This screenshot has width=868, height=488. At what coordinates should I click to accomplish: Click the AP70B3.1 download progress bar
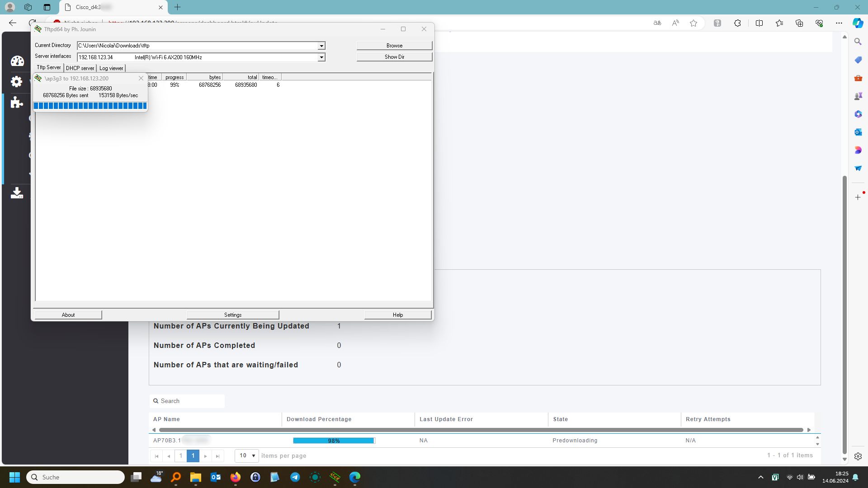[333, 441]
